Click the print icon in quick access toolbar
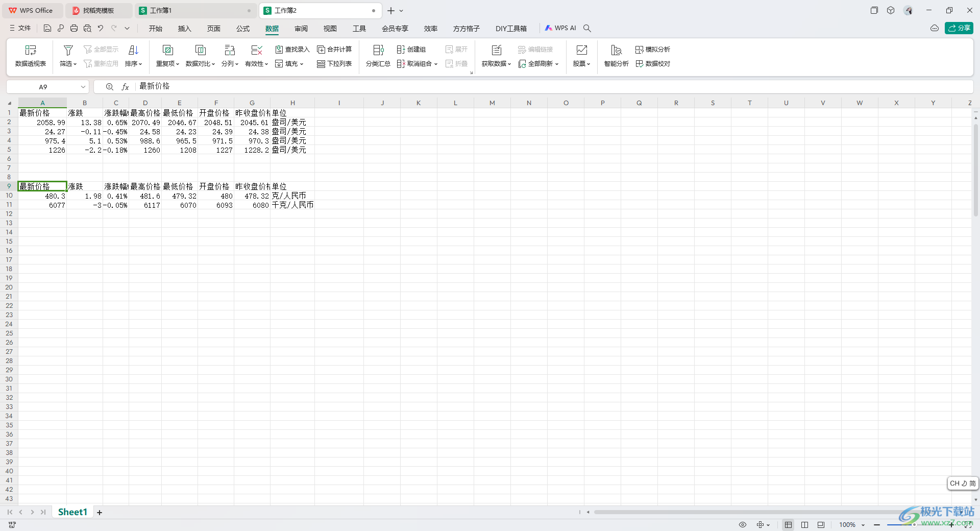The image size is (980, 531). (74, 29)
